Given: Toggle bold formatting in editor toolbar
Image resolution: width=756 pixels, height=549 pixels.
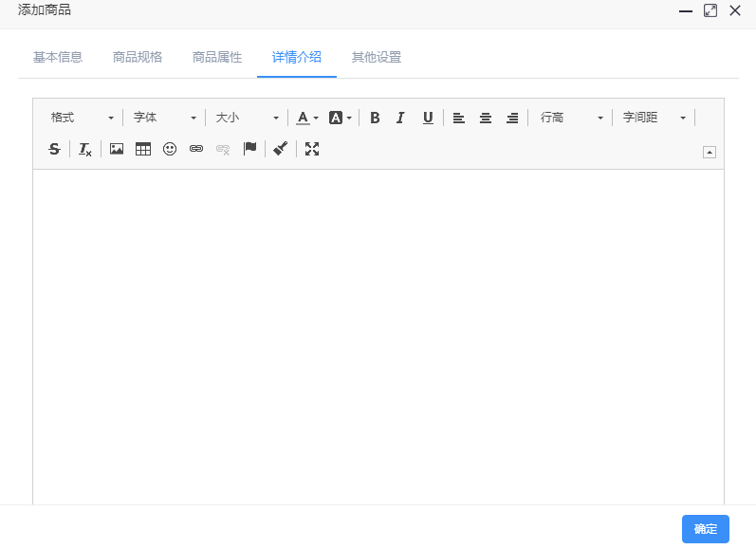Looking at the screenshot, I should [375, 118].
